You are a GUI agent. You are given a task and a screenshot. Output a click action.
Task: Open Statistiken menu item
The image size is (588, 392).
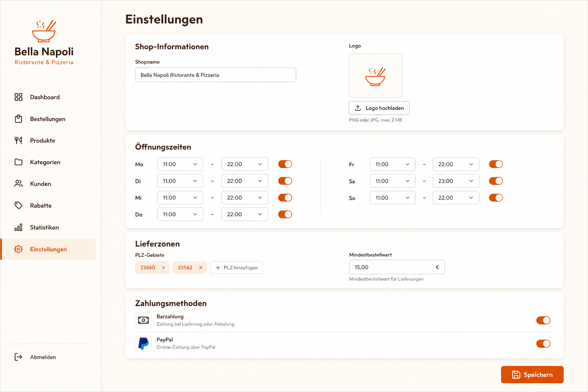49,227
